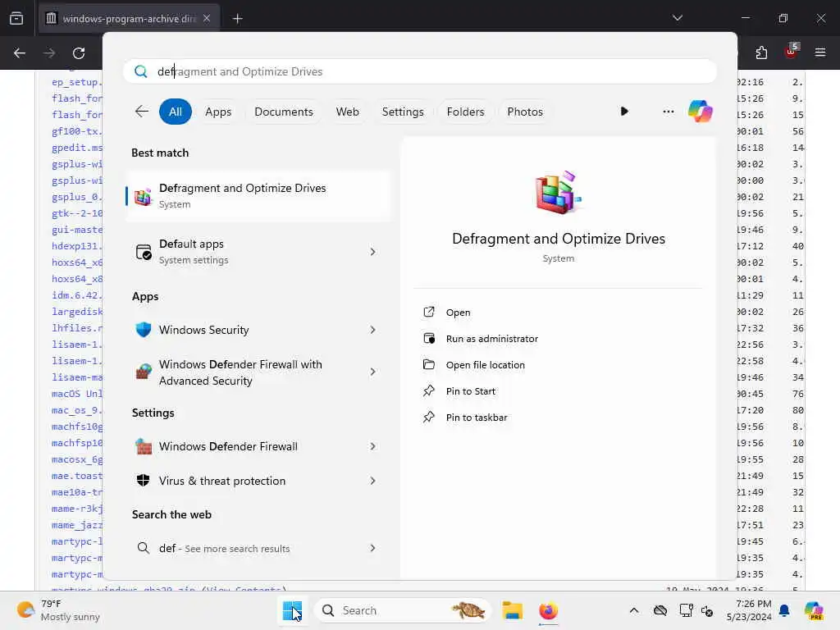This screenshot has height=630, width=840.
Task: Open a new Firefox tab
Action: tap(237, 19)
